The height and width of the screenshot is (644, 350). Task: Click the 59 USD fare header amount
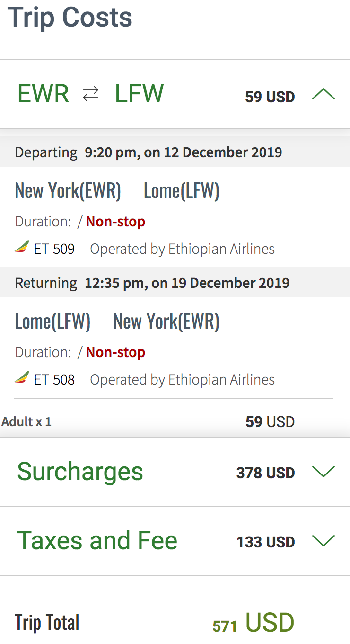pos(270,97)
